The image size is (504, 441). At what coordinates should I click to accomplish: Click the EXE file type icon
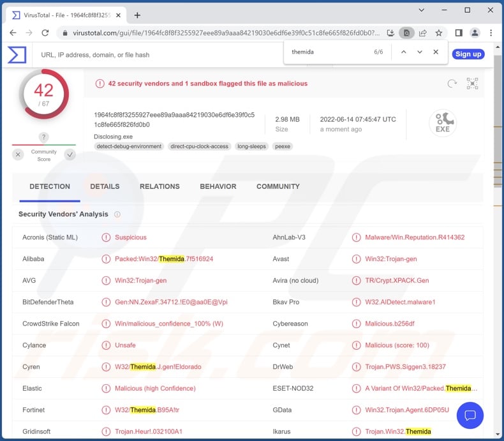click(443, 123)
